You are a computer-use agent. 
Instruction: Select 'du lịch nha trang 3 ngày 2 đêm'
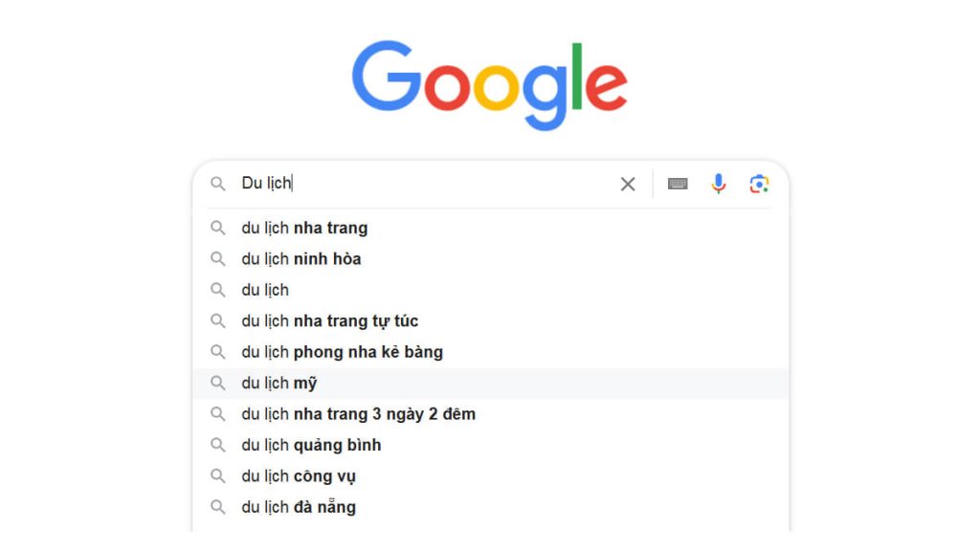pos(358,414)
